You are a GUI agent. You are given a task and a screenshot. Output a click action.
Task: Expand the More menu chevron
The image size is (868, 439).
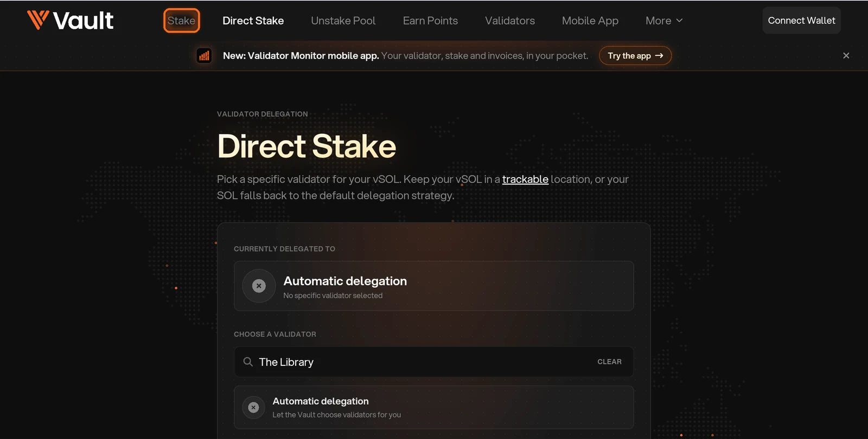click(x=679, y=21)
